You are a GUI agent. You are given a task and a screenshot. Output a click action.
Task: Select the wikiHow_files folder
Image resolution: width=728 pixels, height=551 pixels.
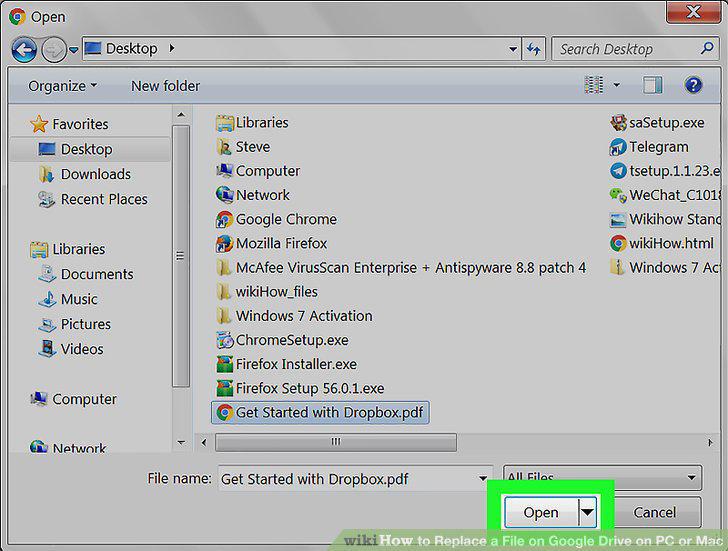267,292
